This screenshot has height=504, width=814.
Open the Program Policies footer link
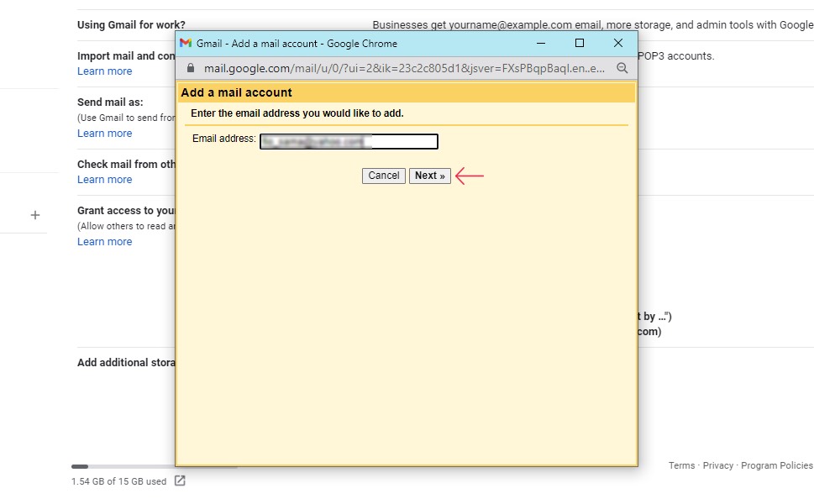click(777, 465)
